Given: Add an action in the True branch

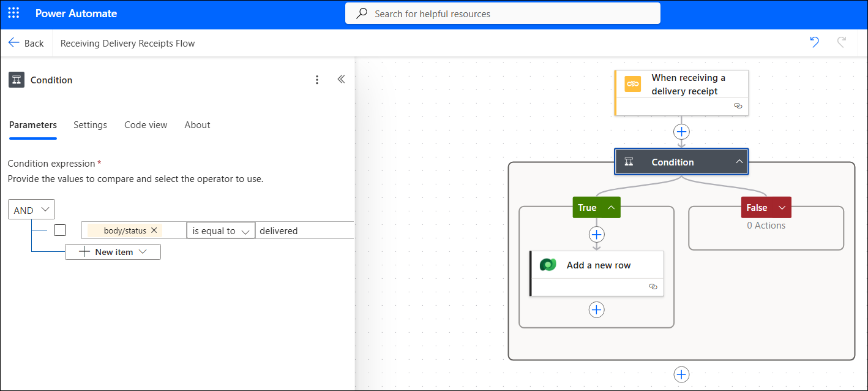Looking at the screenshot, I should click(596, 234).
